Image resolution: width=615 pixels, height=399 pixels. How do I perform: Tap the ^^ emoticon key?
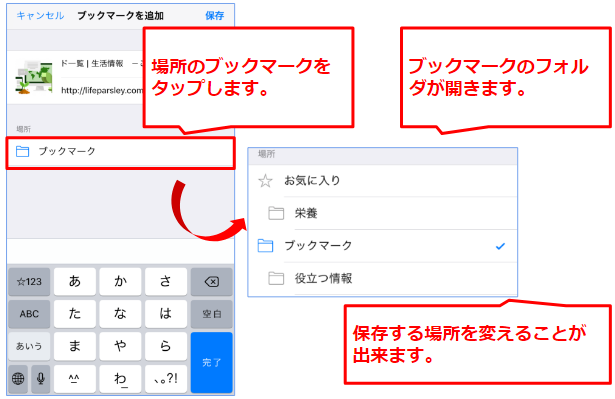pos(75,379)
